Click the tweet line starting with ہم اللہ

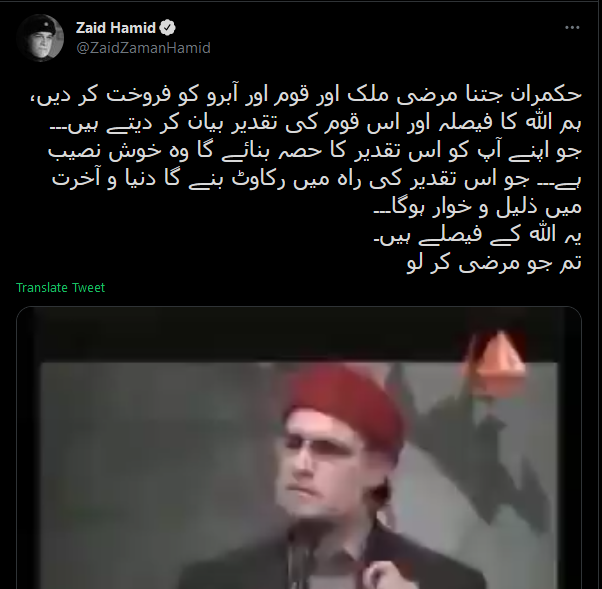coord(316,123)
